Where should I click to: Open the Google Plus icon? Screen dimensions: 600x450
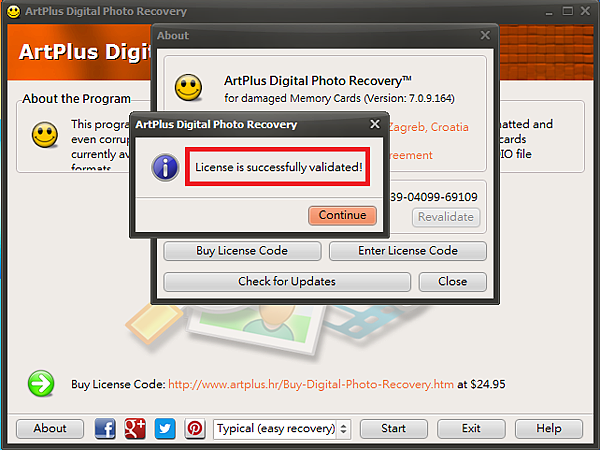[135, 429]
